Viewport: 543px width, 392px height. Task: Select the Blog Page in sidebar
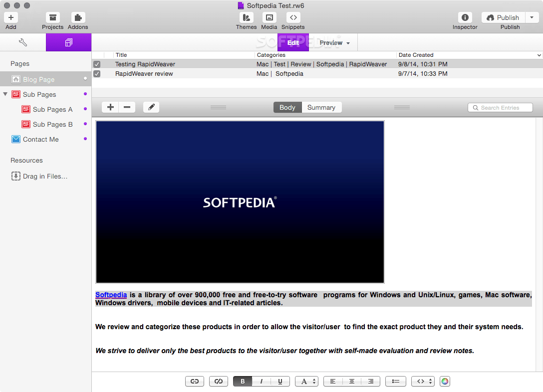click(x=46, y=79)
